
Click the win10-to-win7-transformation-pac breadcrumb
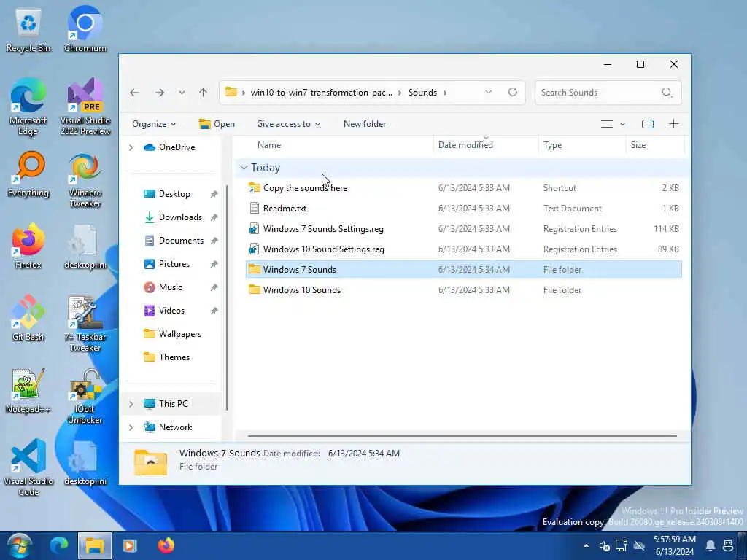pyautogui.click(x=322, y=93)
